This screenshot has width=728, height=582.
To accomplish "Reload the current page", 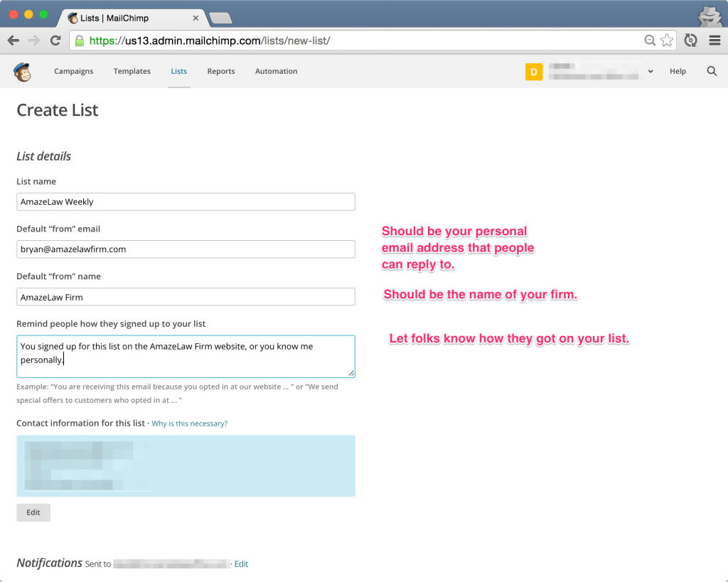I will point(55,41).
